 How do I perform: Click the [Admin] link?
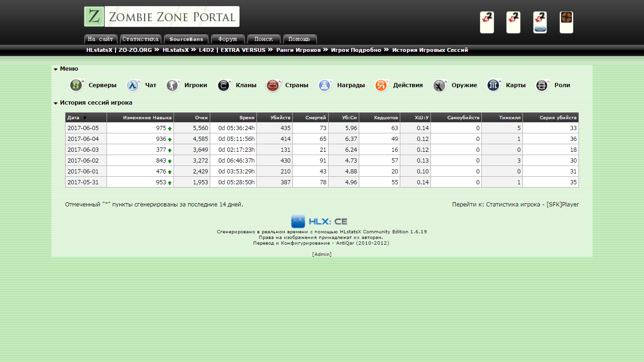click(322, 255)
